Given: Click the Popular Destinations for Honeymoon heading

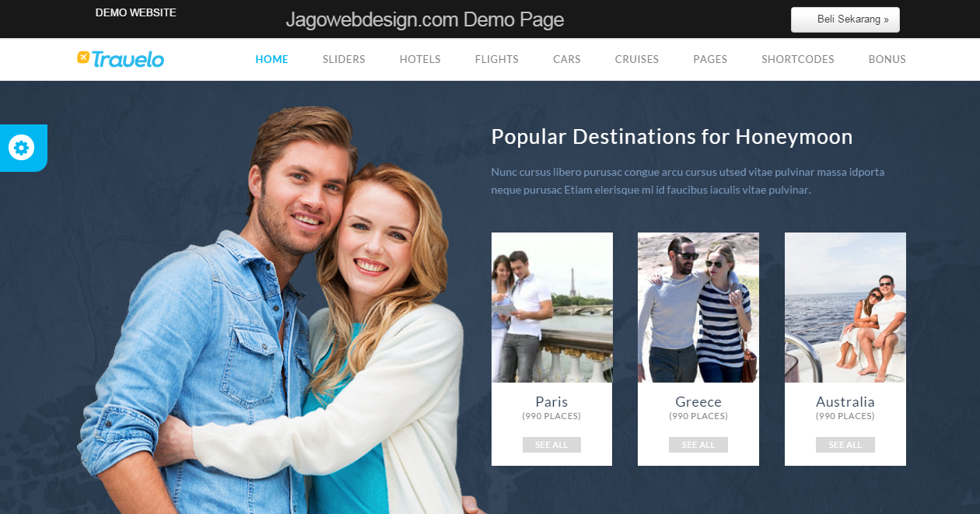Looking at the screenshot, I should click(672, 137).
